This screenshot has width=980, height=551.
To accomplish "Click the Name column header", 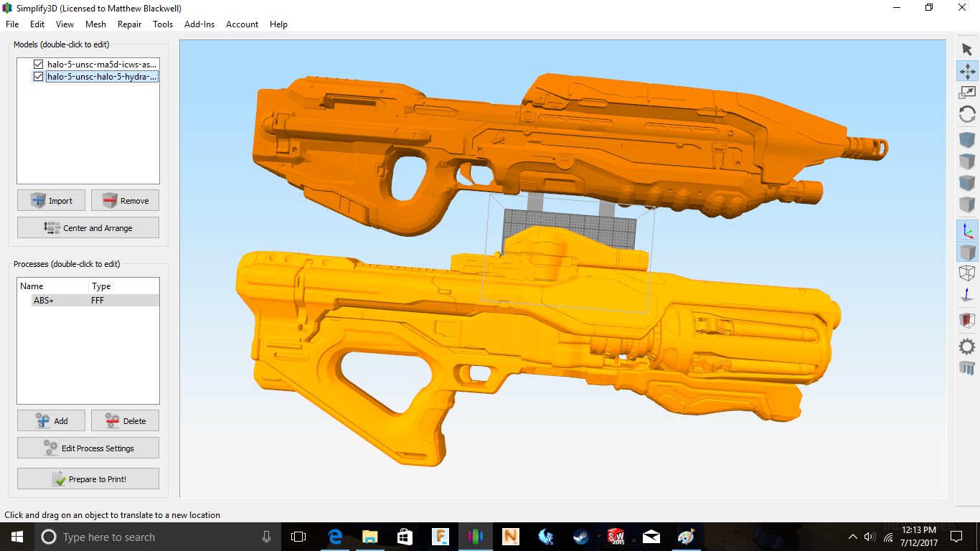I will [x=53, y=286].
